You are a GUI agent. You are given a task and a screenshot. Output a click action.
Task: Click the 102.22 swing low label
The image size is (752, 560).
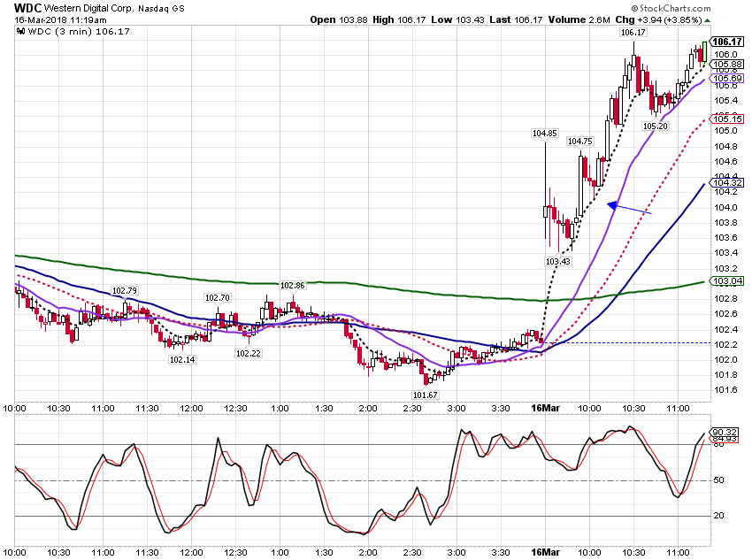coord(249,353)
